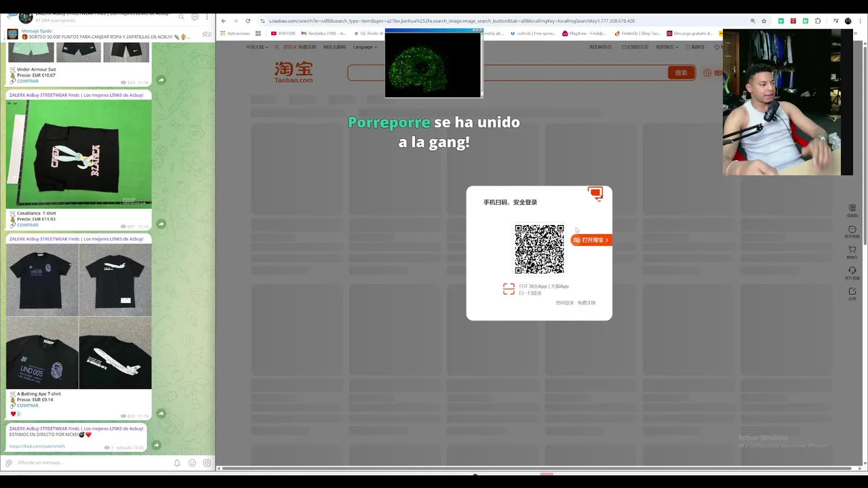The height and width of the screenshot is (488, 868).
Task: Open the white airplane shirt close-up photo
Action: 115,352
